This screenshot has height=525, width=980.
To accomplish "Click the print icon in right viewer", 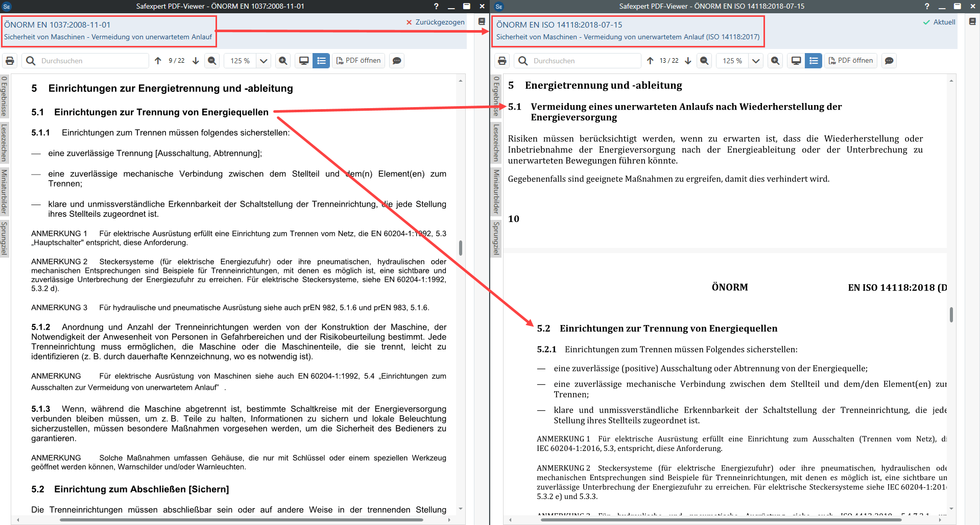I will point(502,61).
